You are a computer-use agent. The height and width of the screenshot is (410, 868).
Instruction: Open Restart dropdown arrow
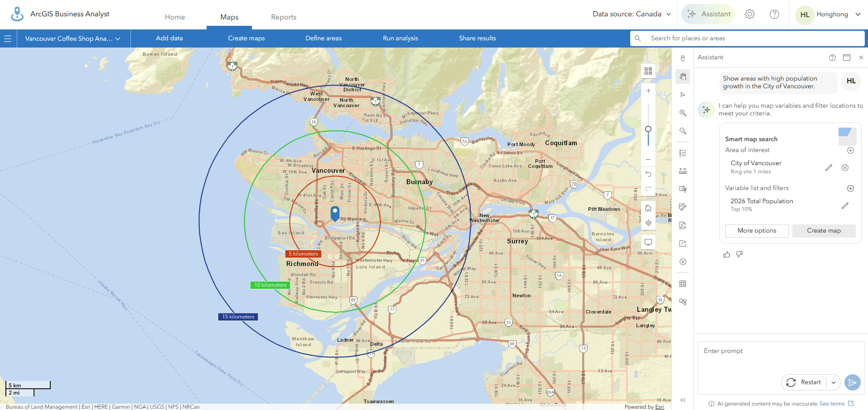tap(834, 382)
